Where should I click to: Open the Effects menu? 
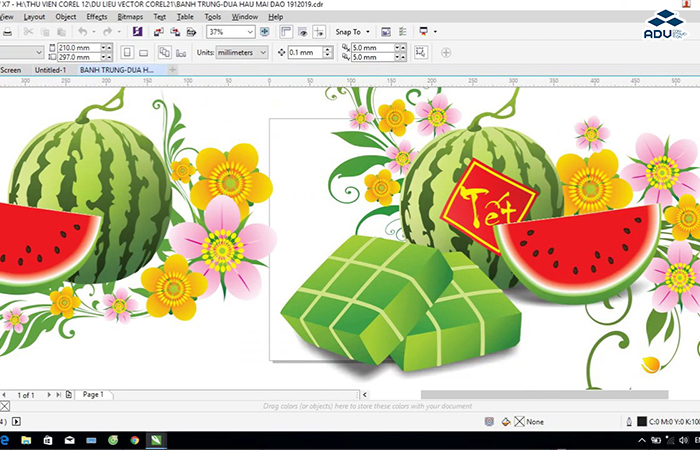[97, 17]
